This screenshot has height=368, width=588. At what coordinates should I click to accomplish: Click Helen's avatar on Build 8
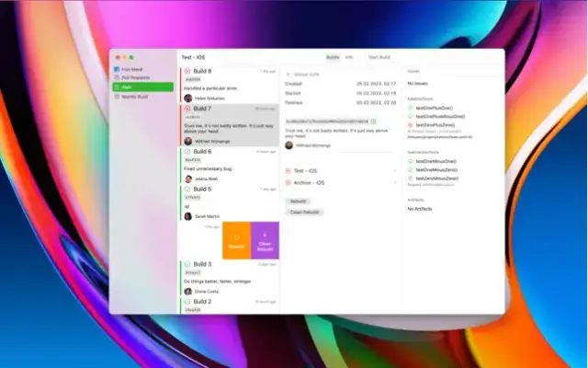tap(187, 98)
